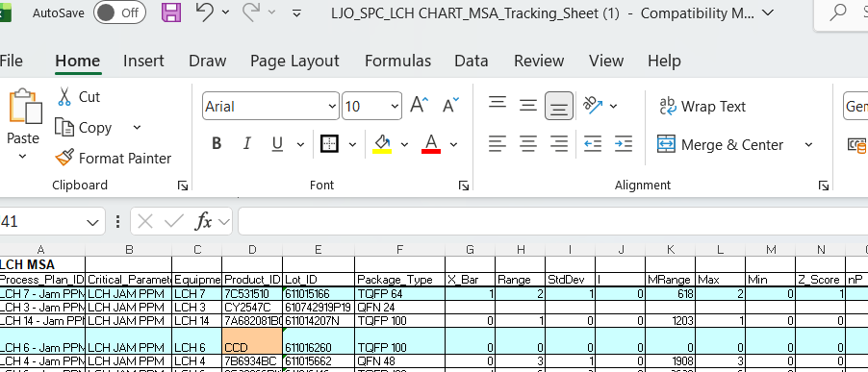
Task: Switch to the Formulas tab
Action: 397,61
